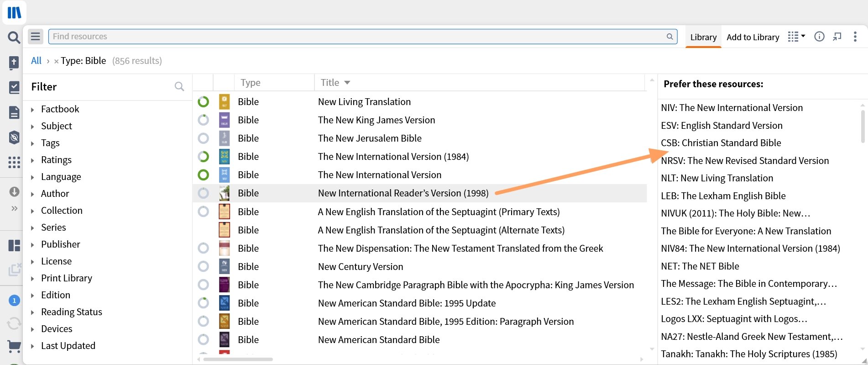868x365 pixels.
Task: Toggle status circle for The New International Version
Action: tap(203, 175)
